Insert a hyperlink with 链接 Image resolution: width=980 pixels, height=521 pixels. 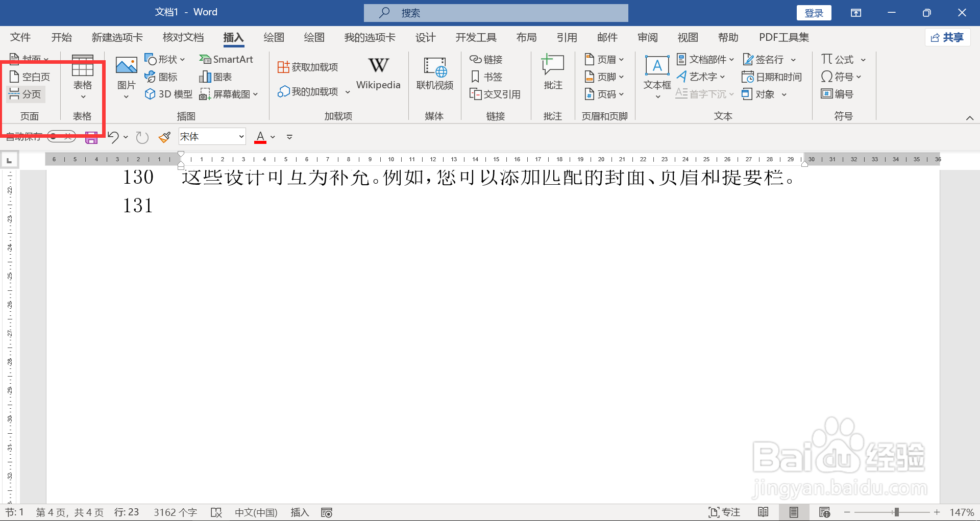coord(486,60)
